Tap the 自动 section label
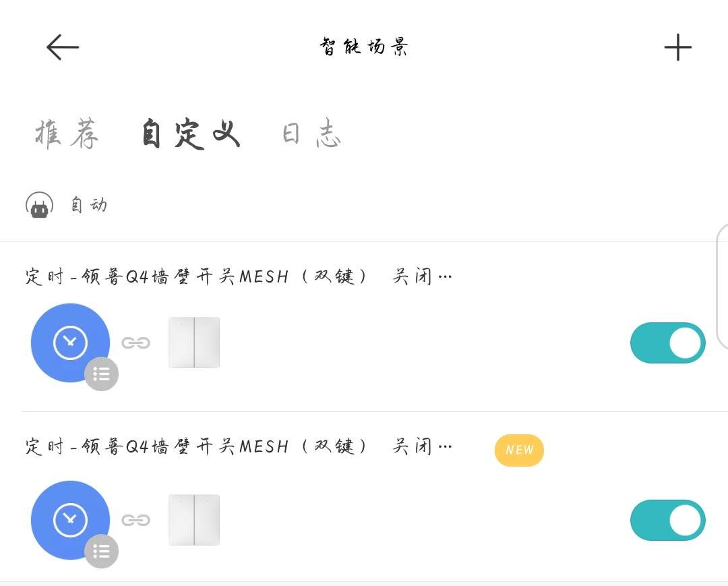The width and height of the screenshot is (728, 586). click(x=89, y=205)
